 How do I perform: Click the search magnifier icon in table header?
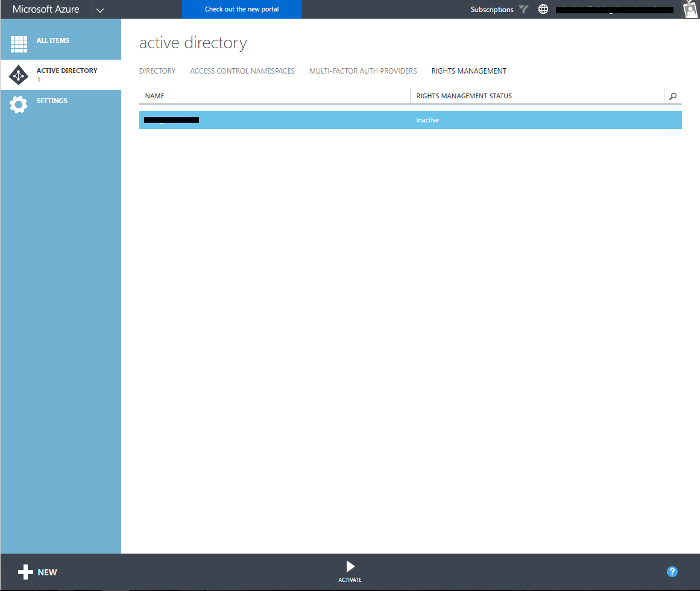pyautogui.click(x=673, y=96)
